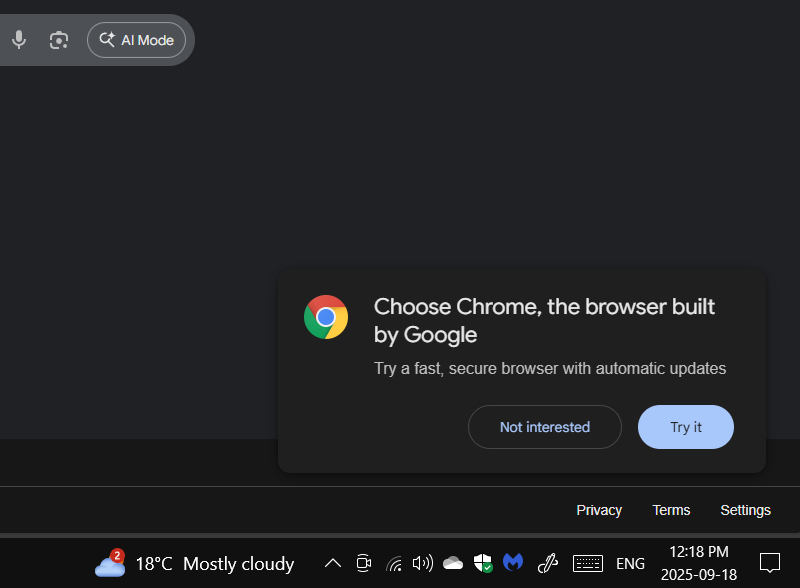Open the touch keyboard tray icon

click(x=588, y=564)
